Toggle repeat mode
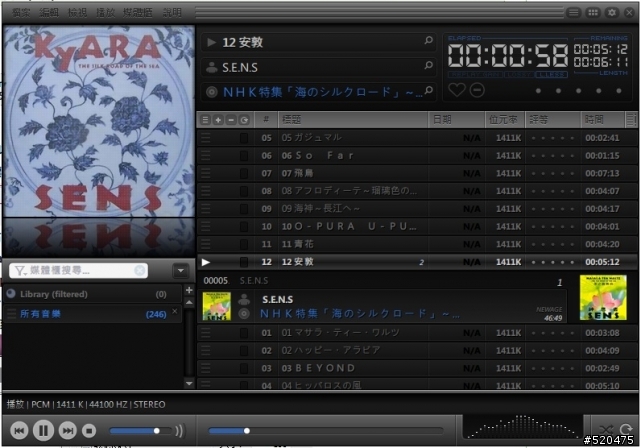This screenshot has height=448, width=640. coord(626,429)
